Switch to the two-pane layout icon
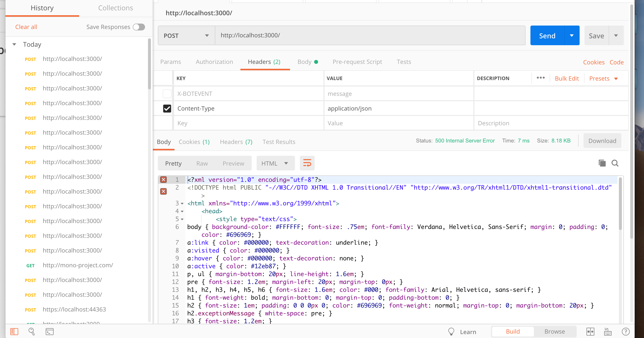644x338 pixels. pyautogui.click(x=590, y=332)
